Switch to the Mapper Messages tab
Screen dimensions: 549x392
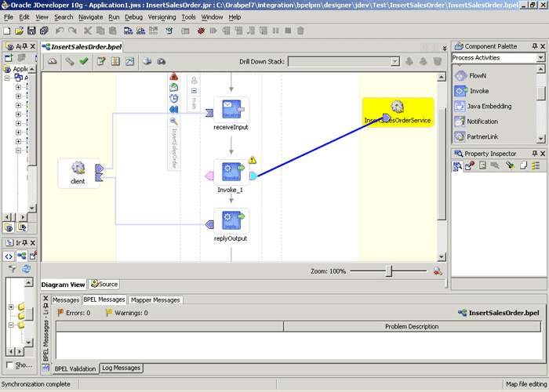(x=155, y=300)
